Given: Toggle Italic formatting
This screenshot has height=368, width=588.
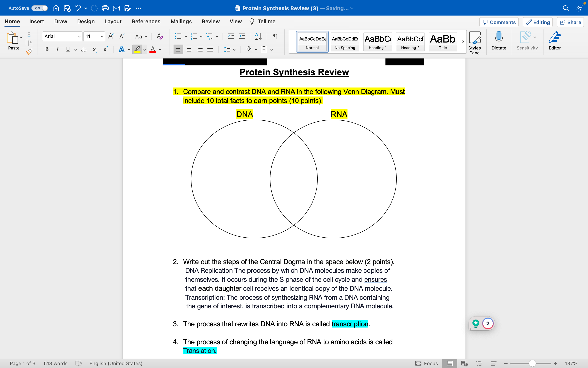Looking at the screenshot, I should point(57,49).
